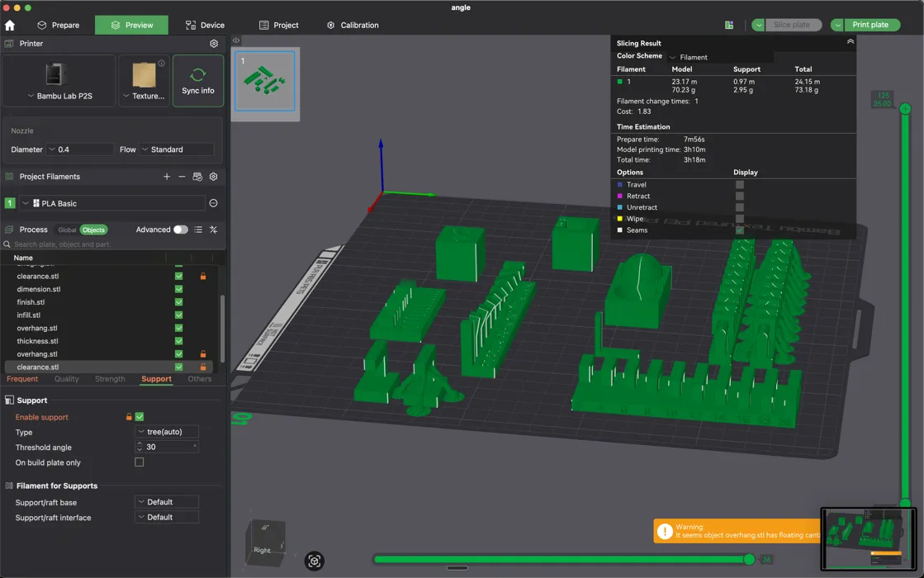Viewport: 924px width, 578px height.
Task: Click horizontal move slider handle
Action: (749, 559)
